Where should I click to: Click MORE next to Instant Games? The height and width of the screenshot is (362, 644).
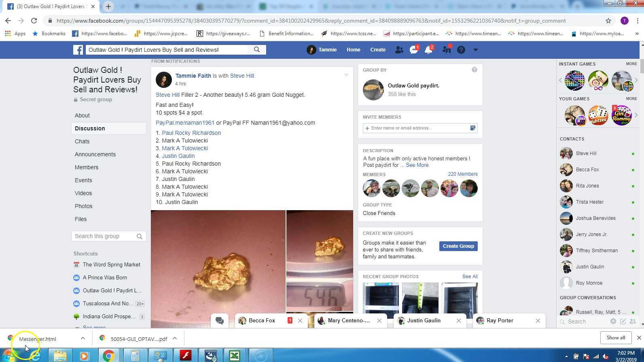coord(631,64)
